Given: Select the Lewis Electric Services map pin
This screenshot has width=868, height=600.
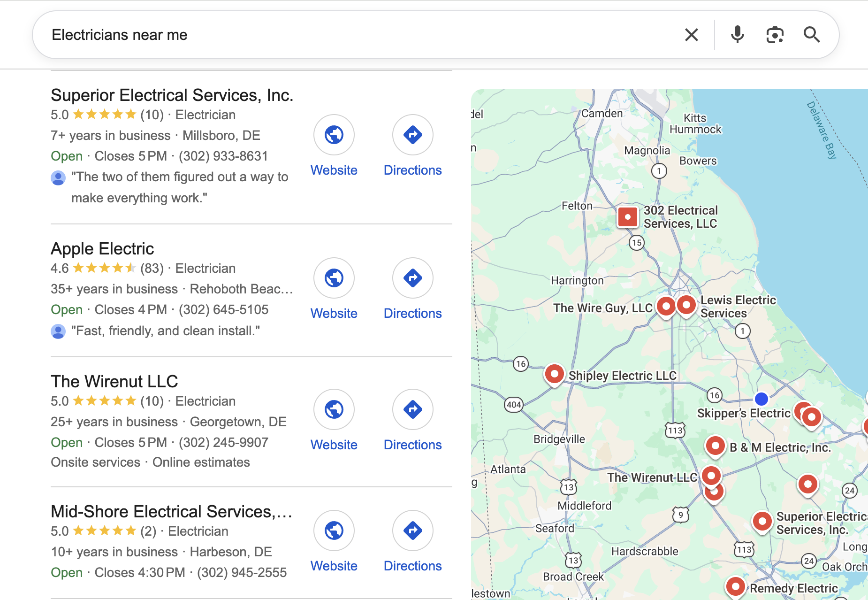Looking at the screenshot, I should point(686,306).
